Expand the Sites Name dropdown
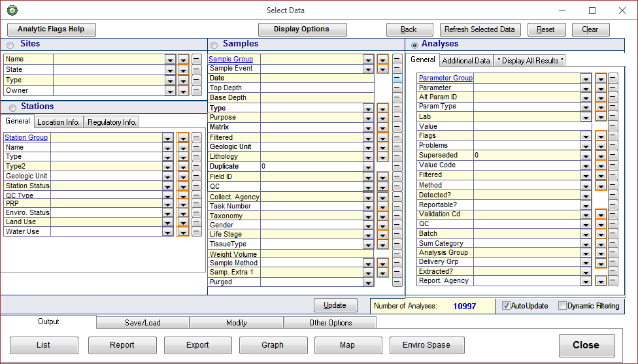This screenshot has width=638, height=364. 170,59
